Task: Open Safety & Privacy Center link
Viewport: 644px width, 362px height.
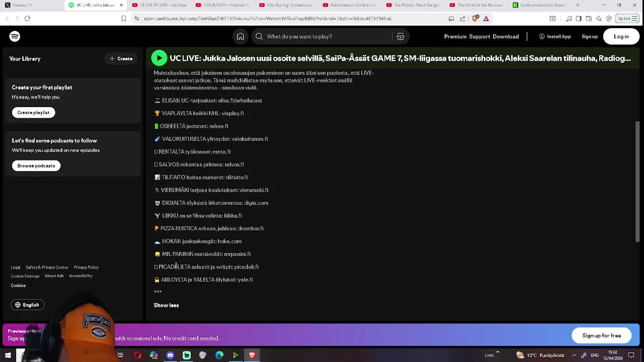Action: tap(47, 267)
